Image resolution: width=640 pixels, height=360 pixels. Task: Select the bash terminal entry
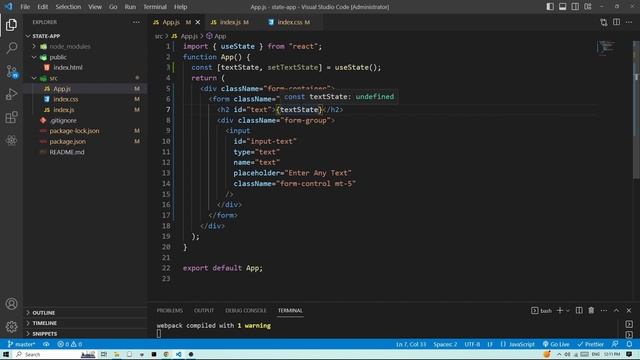pos(541,311)
